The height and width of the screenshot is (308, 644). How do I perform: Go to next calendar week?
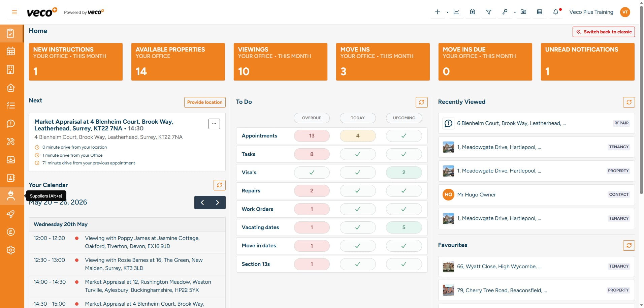[218, 203]
